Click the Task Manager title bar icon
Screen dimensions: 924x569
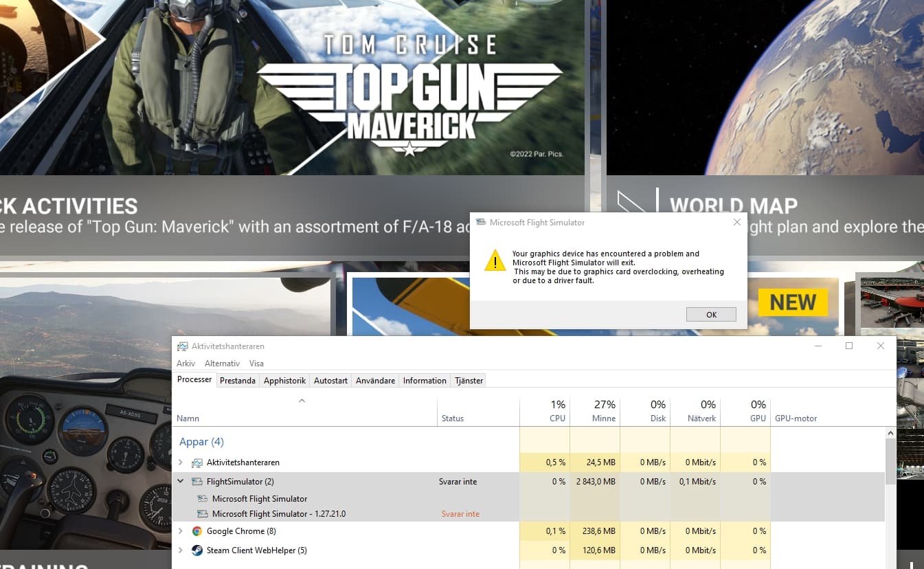point(183,346)
